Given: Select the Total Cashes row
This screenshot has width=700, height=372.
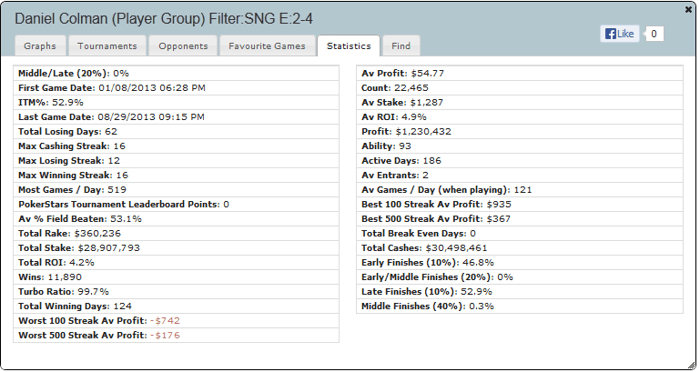Looking at the screenshot, I should point(520,248).
